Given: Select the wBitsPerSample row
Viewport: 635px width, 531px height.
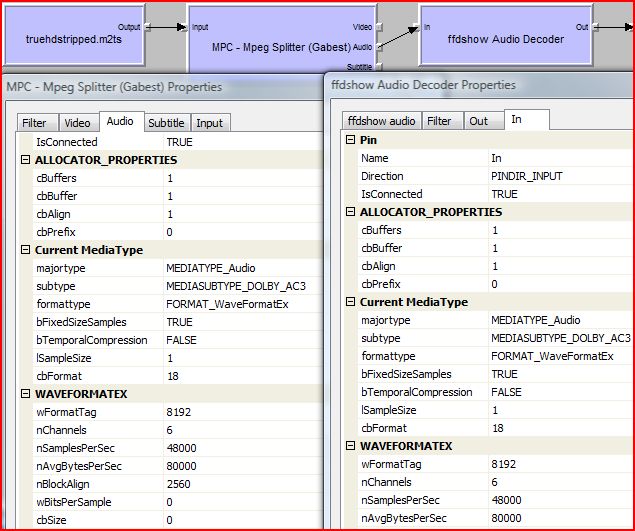Looking at the screenshot, I should click(178, 502).
